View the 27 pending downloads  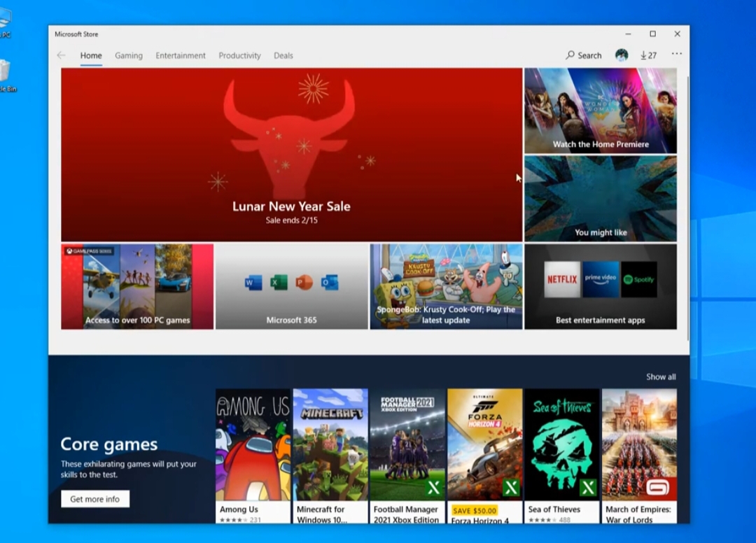(648, 55)
